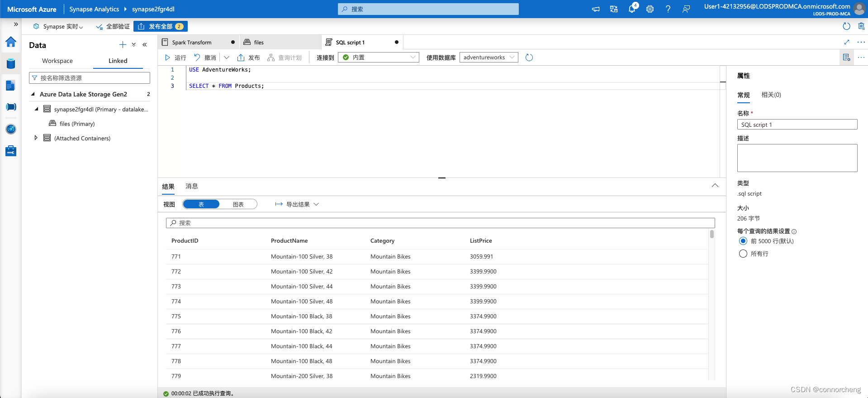The image size is (868, 398).
Task: Open the directory switcher icon in header
Action: point(614,9)
